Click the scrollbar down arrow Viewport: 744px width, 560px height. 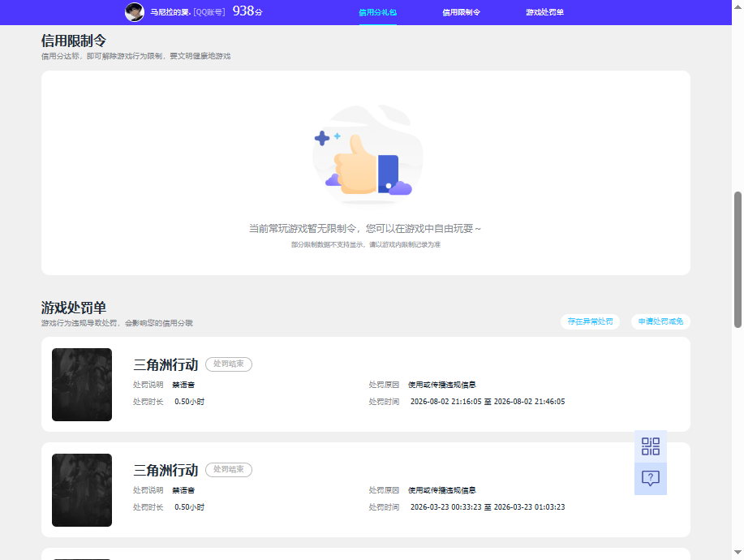pyautogui.click(x=738, y=552)
